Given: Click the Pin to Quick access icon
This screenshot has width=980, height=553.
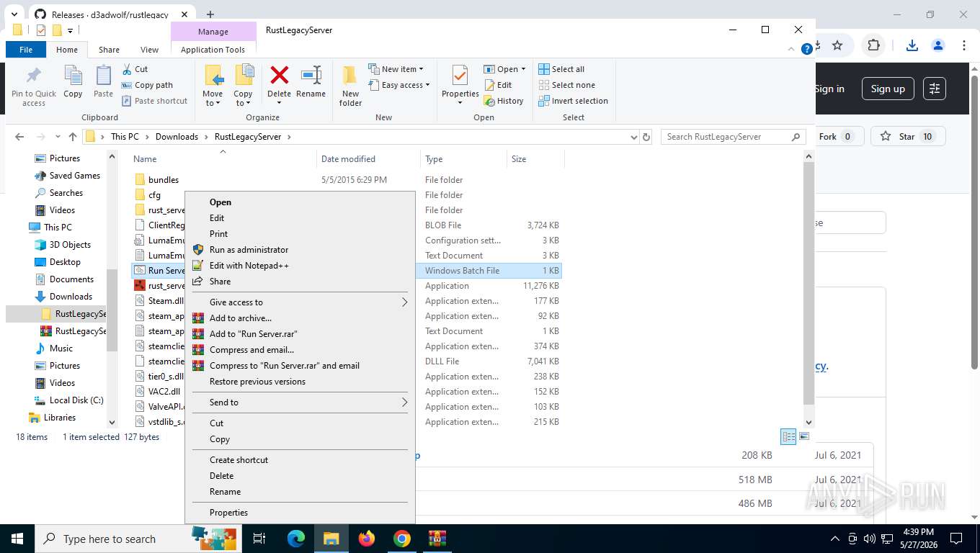Looking at the screenshot, I should coord(33,76).
